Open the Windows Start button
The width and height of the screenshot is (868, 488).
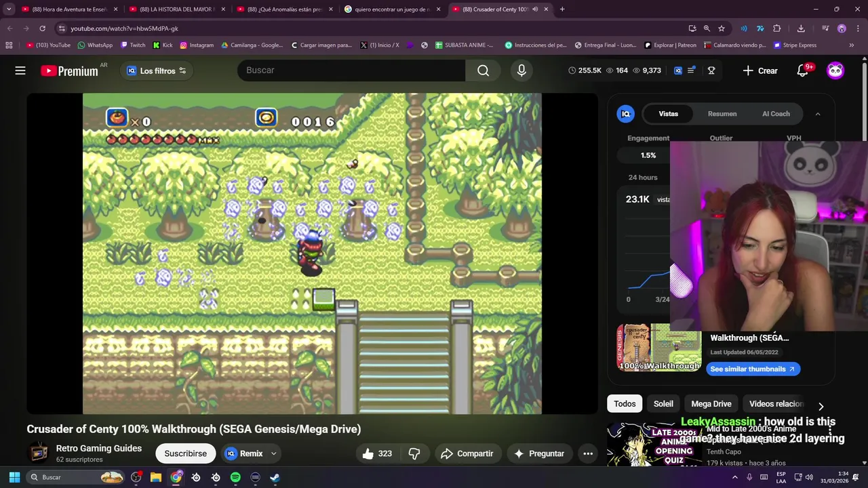(14, 477)
